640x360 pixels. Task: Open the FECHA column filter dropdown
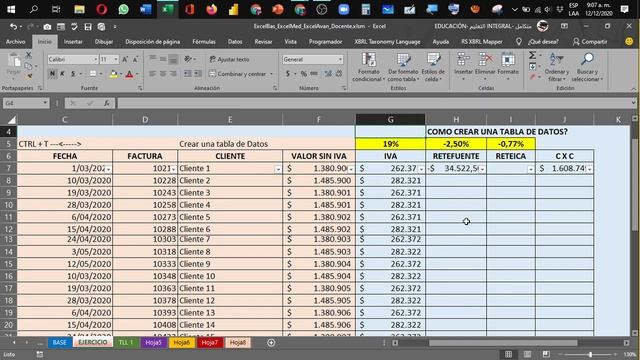point(108,169)
